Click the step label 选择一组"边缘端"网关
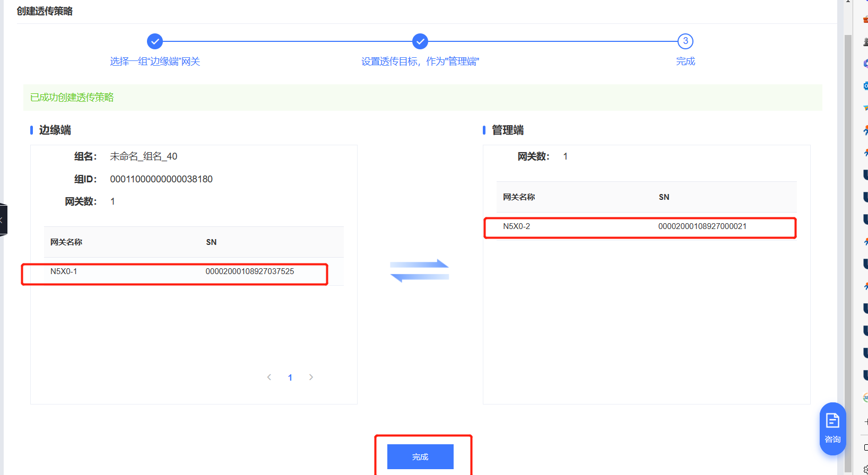The width and height of the screenshot is (868, 475). [x=155, y=61]
